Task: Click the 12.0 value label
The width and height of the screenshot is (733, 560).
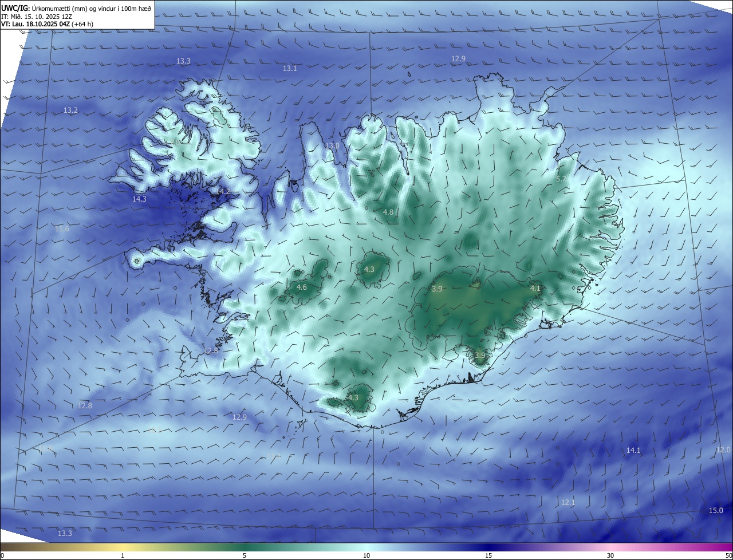Action: coord(724,450)
